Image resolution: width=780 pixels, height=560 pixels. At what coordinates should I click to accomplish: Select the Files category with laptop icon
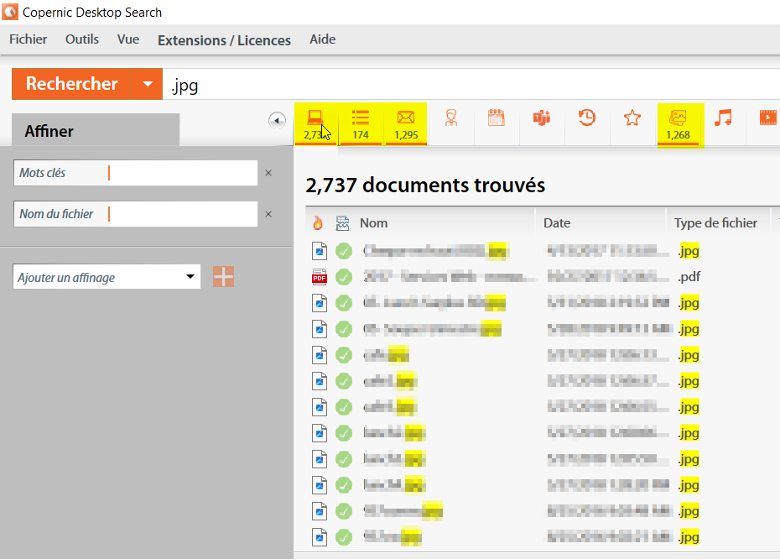316,124
